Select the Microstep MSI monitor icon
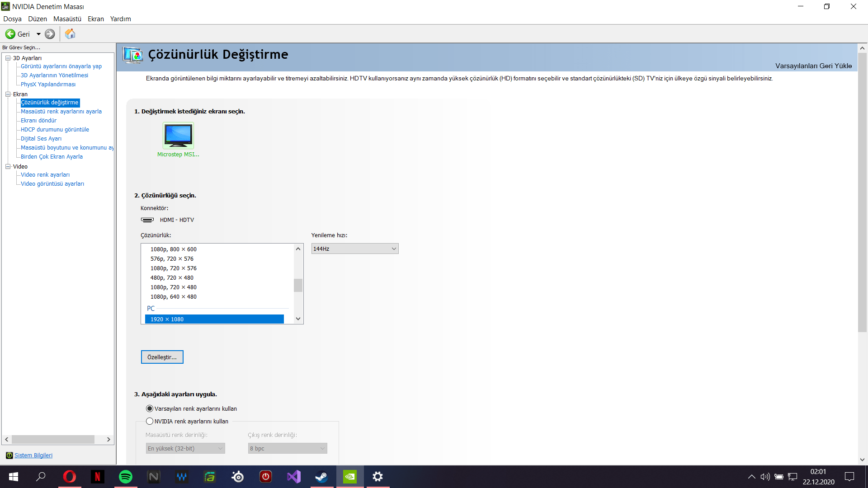The width and height of the screenshot is (868, 488). [178, 135]
